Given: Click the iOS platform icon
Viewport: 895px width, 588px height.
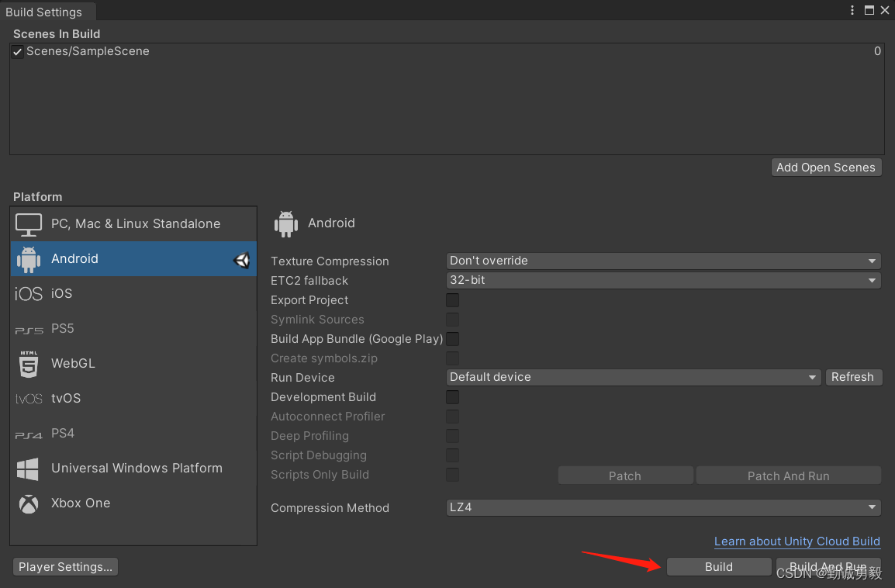Looking at the screenshot, I should coord(29,293).
